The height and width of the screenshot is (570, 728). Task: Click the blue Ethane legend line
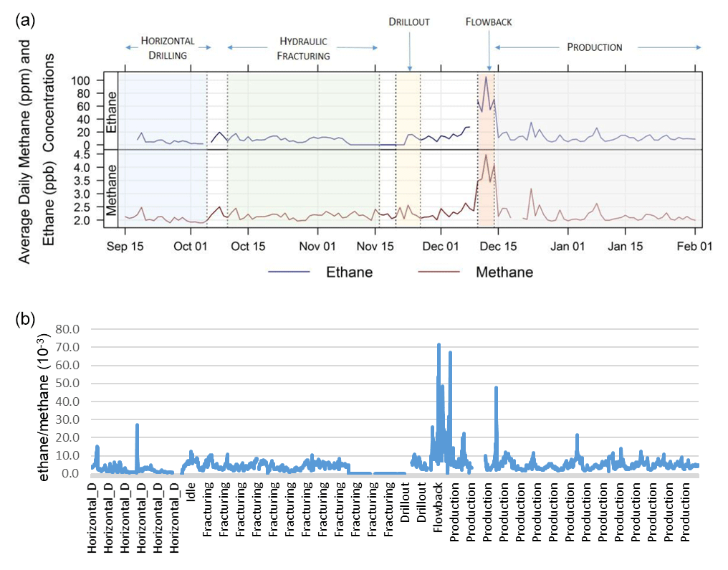point(289,272)
